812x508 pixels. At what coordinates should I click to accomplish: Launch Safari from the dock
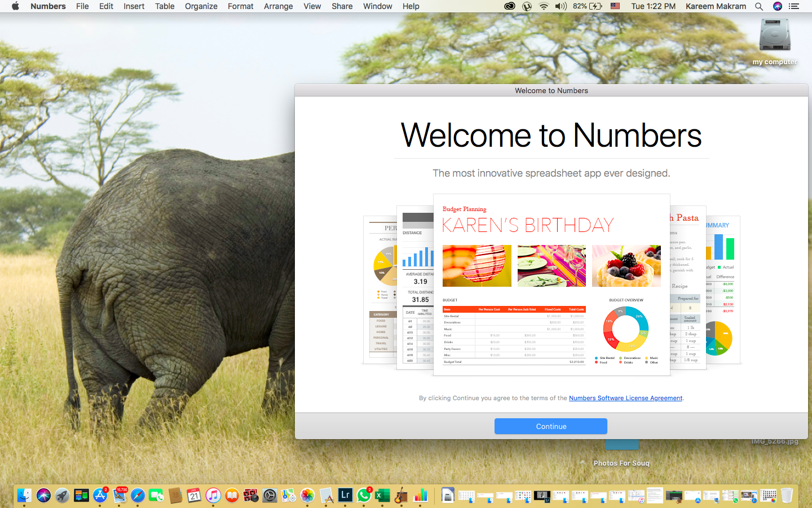click(x=138, y=495)
